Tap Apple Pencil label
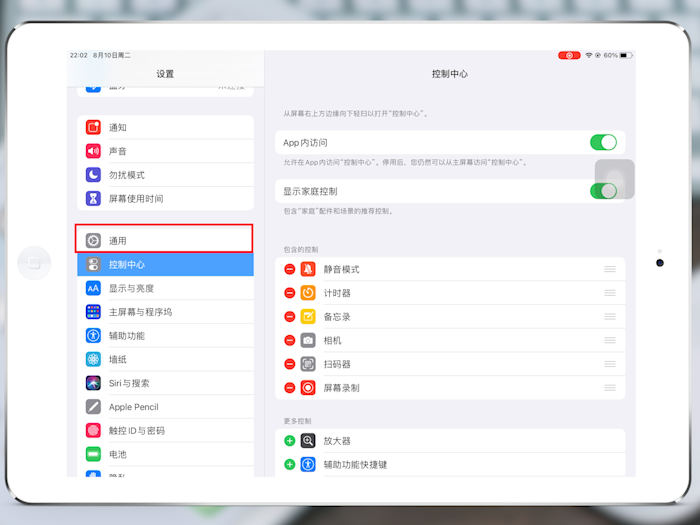Screen dimensions: 700x525 pos(133,407)
